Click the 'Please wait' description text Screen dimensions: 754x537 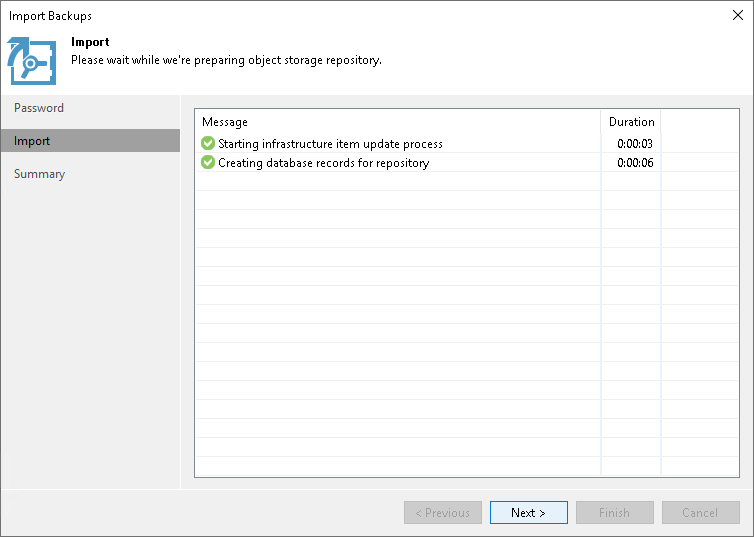(x=226, y=60)
